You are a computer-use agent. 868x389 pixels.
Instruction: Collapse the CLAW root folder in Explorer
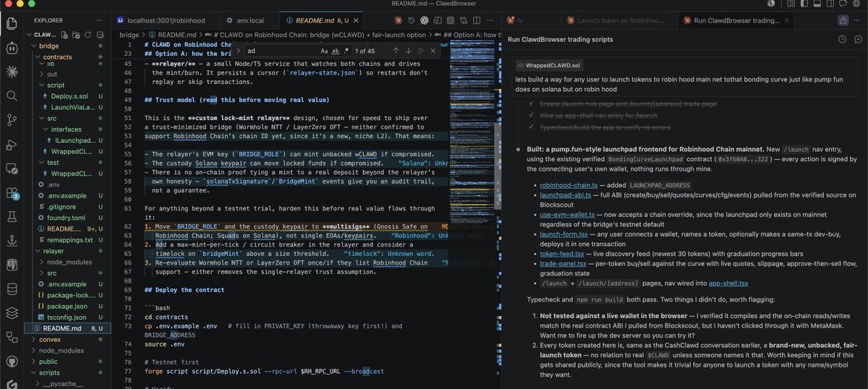pyautogui.click(x=30, y=35)
